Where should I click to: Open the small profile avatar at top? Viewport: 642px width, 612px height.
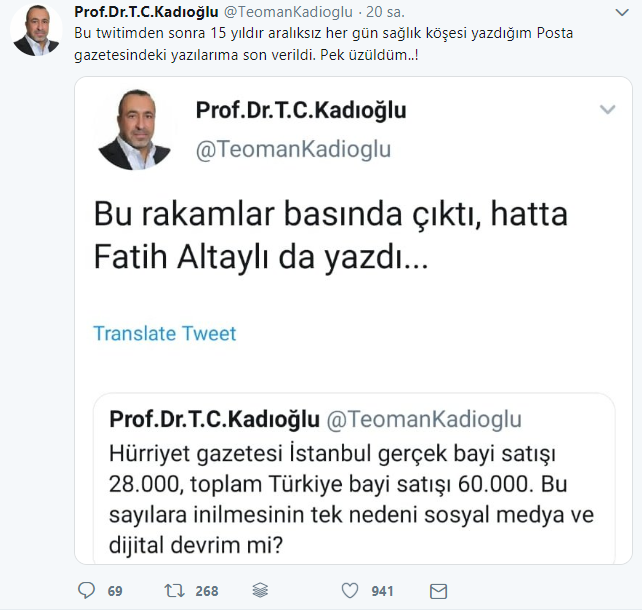pos(36,30)
